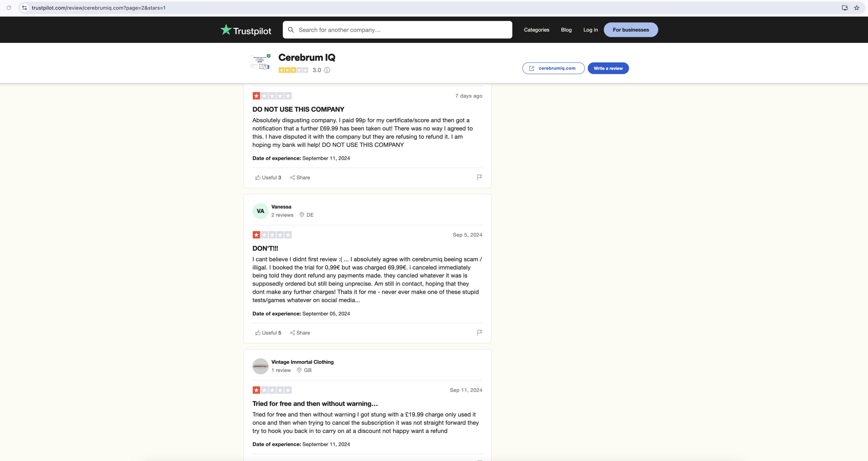Mark the 7 days ago review as Useful

[268, 177]
